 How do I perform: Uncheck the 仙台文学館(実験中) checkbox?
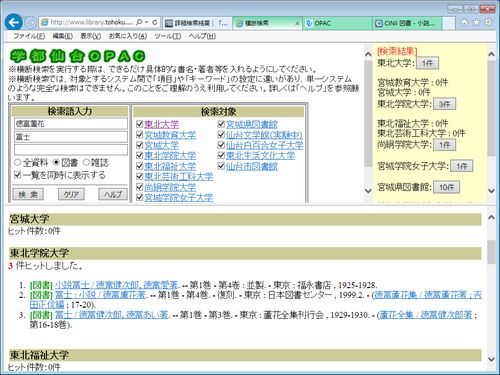pos(221,135)
